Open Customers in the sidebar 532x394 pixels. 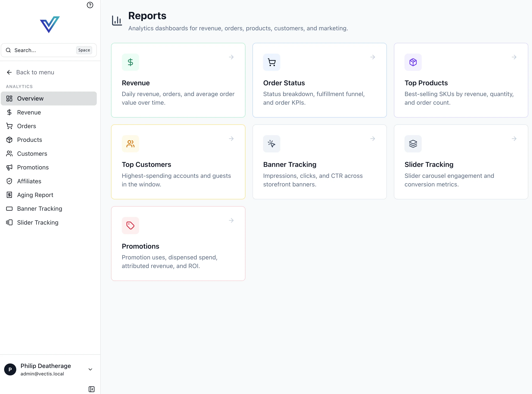point(49,154)
